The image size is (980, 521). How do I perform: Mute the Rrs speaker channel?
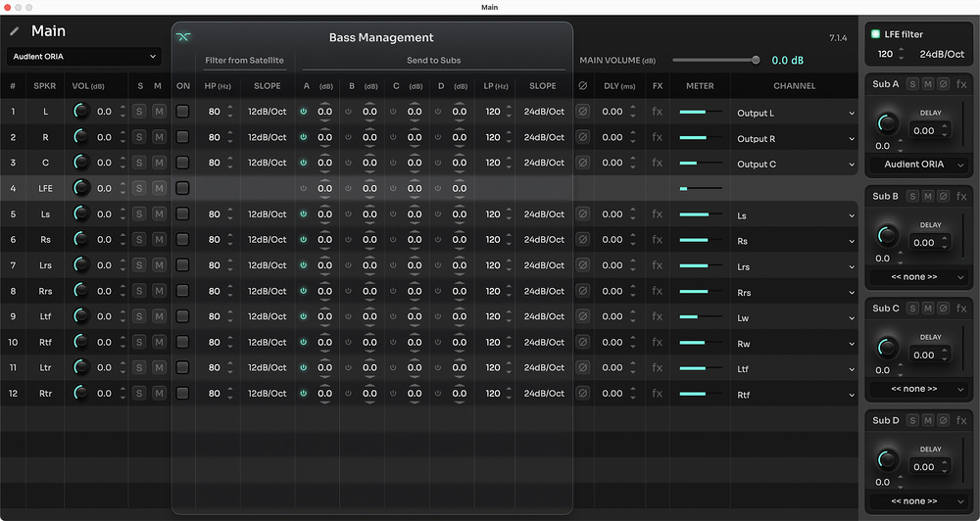159,291
